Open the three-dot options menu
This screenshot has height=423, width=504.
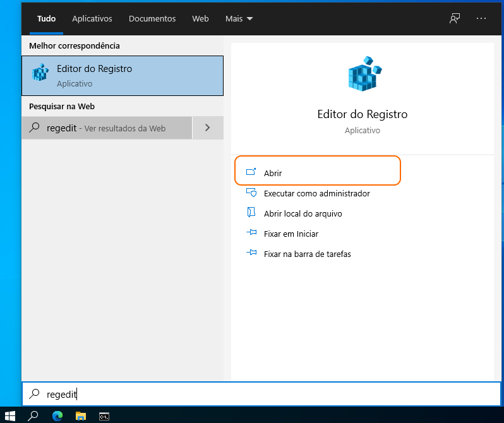[481, 18]
